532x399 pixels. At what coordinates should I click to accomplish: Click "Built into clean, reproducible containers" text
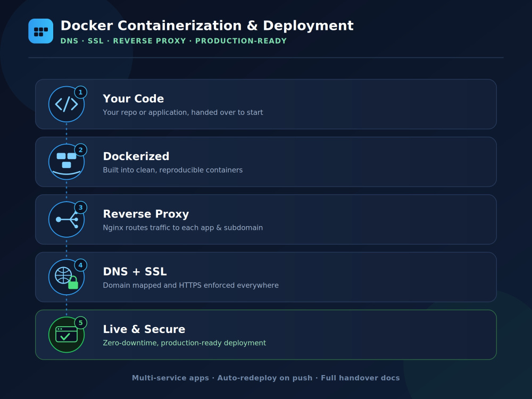point(173,170)
